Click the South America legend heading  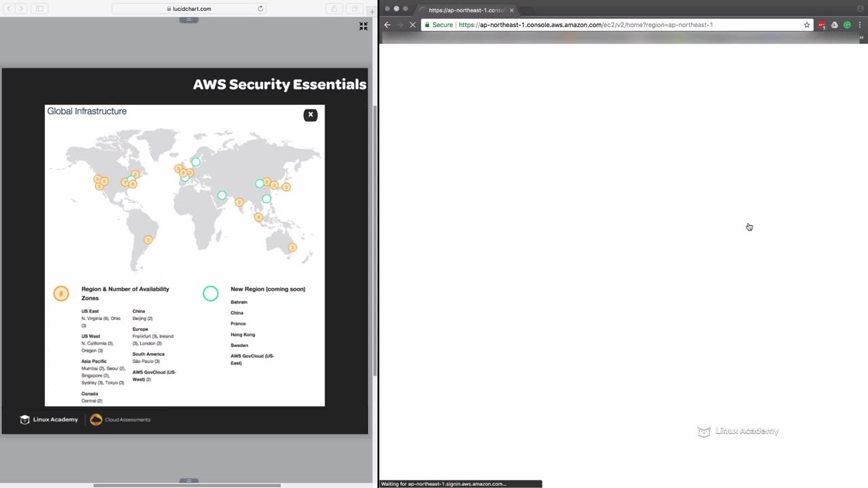149,354
